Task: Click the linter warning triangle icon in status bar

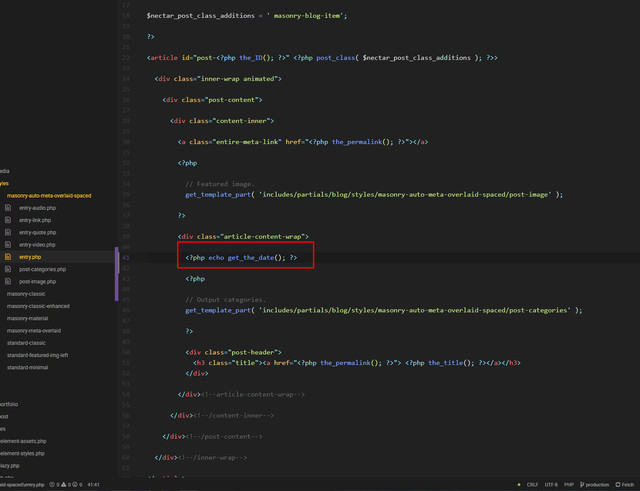Action: click(64, 484)
